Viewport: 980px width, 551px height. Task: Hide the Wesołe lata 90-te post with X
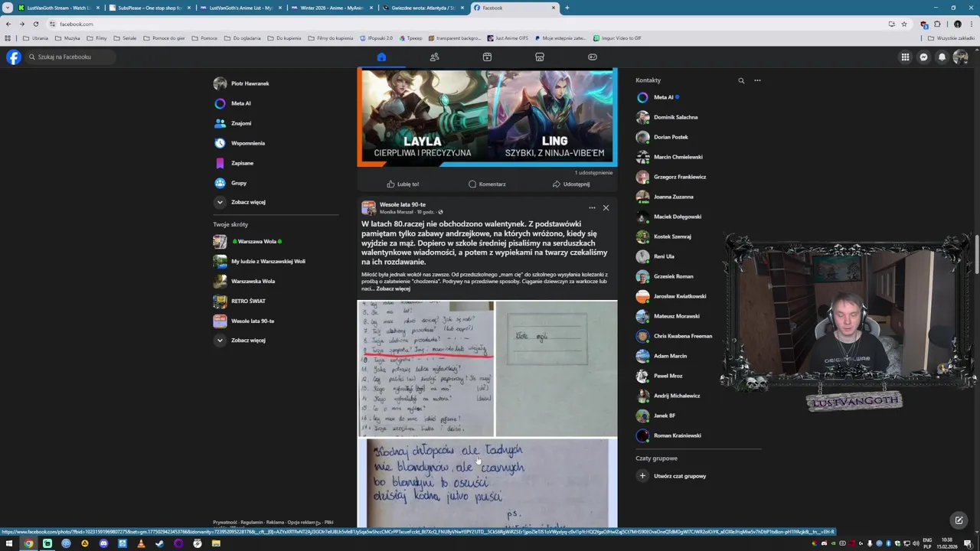606,207
